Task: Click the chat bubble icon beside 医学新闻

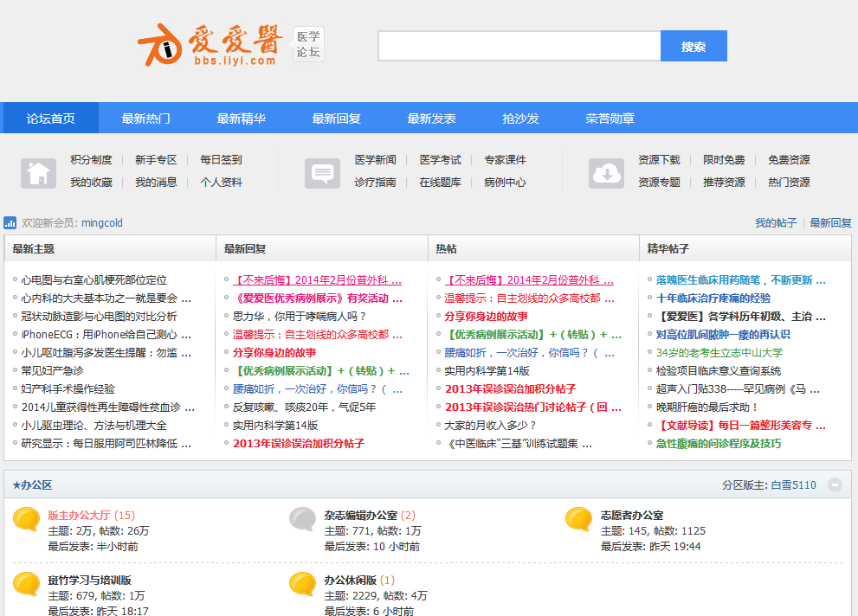Action: (322, 173)
